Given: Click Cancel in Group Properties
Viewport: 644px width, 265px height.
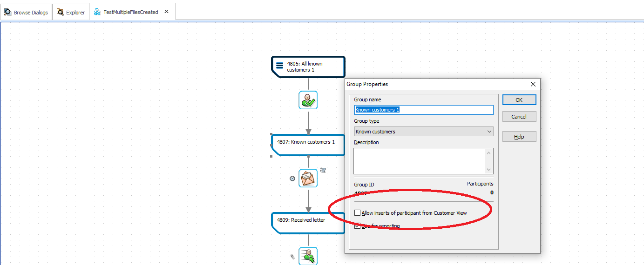Looking at the screenshot, I should [x=519, y=117].
